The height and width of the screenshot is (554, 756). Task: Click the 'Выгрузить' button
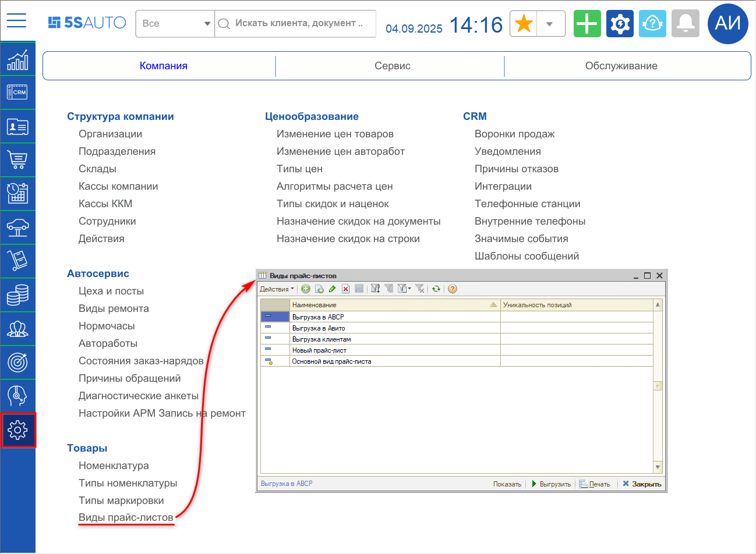pyautogui.click(x=551, y=484)
